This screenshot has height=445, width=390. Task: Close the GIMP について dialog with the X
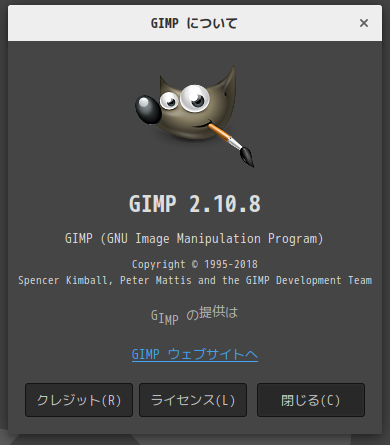pyautogui.click(x=364, y=23)
